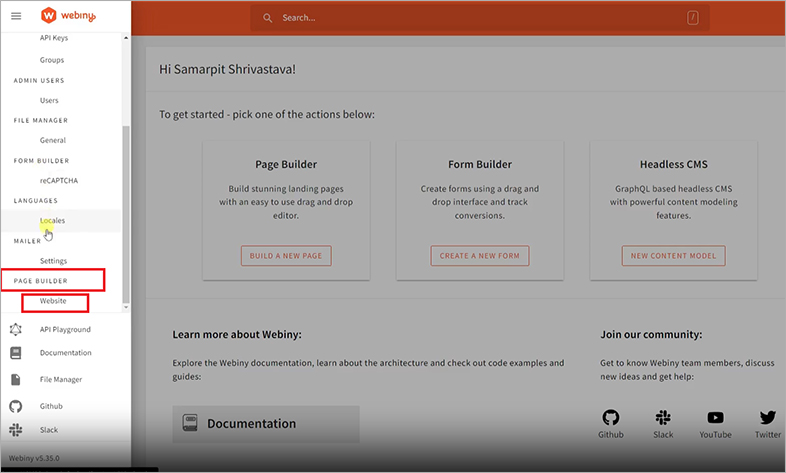Select Locales under Languages
786x473 pixels.
click(x=52, y=220)
